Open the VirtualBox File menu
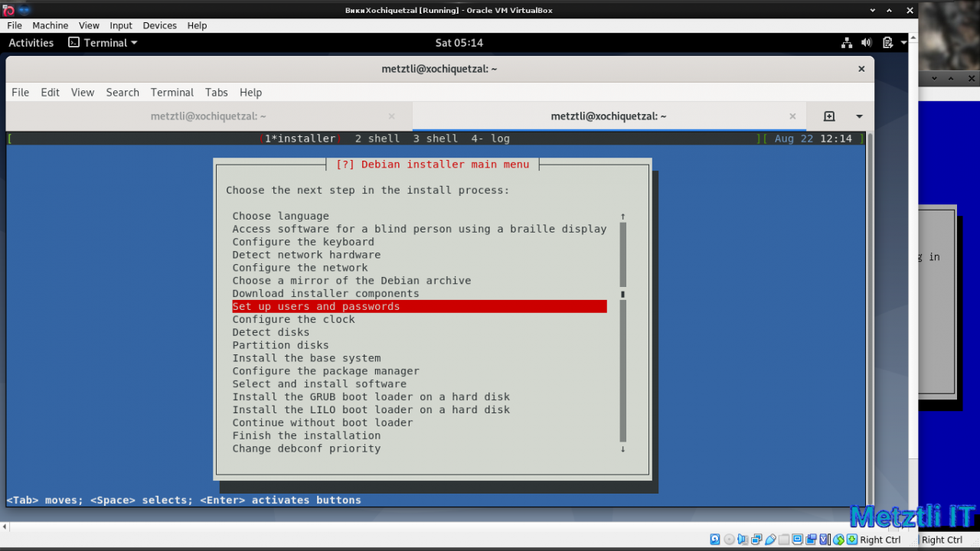Screen dimensions: 980x551 tap(15, 25)
